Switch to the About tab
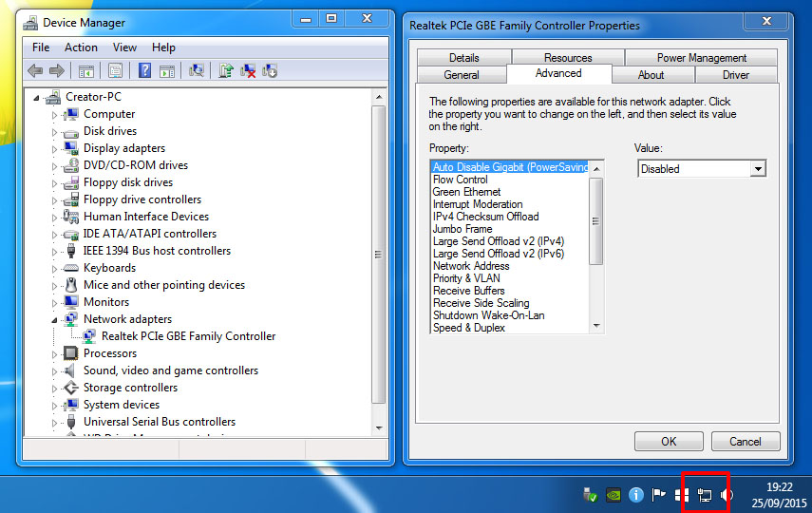The image size is (812, 513). coord(651,75)
